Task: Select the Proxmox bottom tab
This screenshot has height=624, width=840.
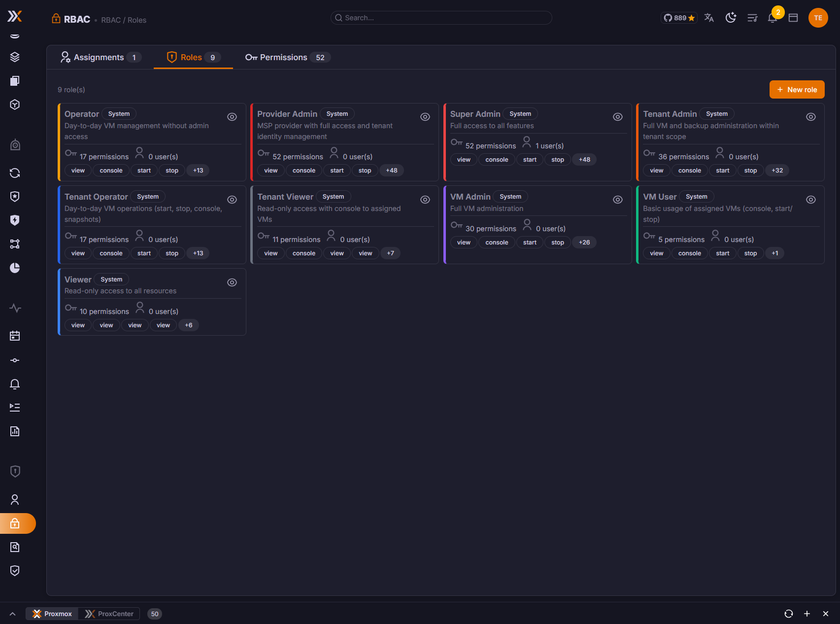Action: [52, 614]
